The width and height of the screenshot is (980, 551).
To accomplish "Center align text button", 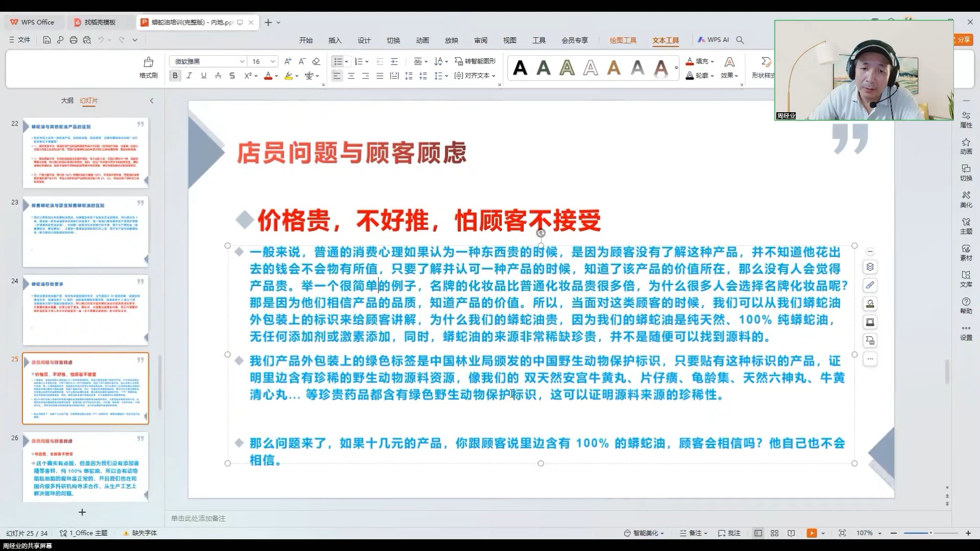I will pyautogui.click(x=351, y=76).
